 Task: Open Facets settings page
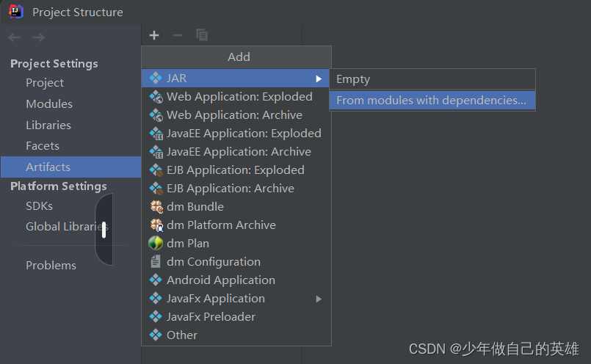[x=43, y=146]
